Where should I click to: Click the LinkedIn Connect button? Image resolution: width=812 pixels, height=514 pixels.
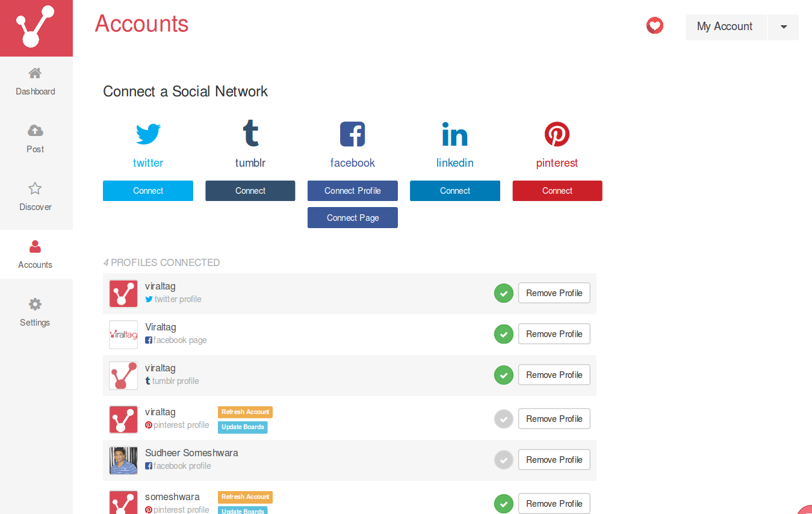tap(455, 191)
